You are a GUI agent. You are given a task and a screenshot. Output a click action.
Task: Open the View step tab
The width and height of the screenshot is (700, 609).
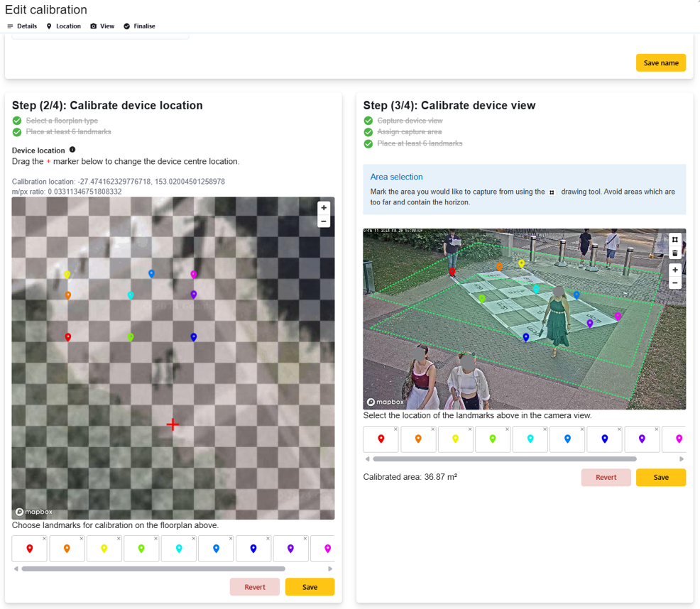[102, 26]
